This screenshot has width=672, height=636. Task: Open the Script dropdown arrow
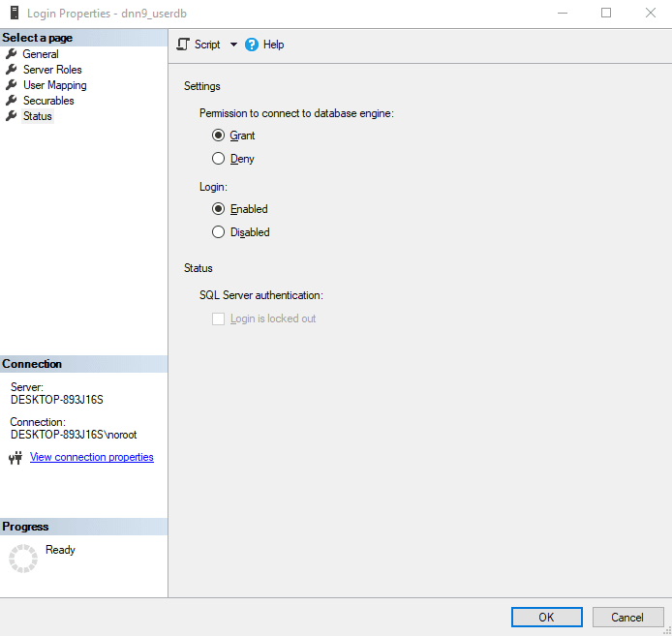click(233, 45)
